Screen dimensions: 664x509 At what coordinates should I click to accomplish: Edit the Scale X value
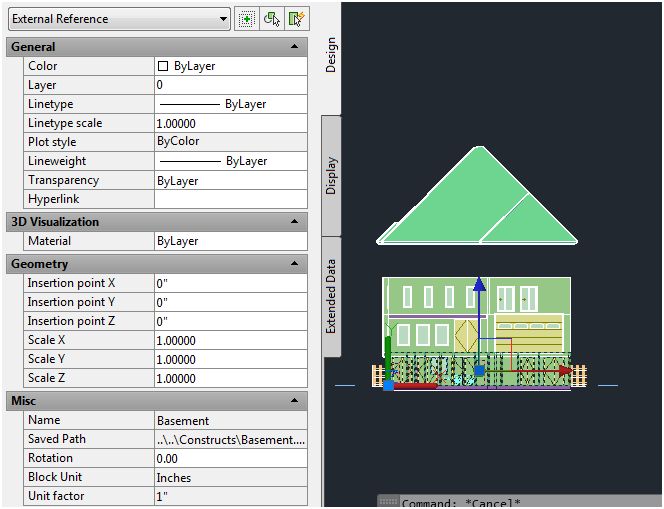point(231,340)
